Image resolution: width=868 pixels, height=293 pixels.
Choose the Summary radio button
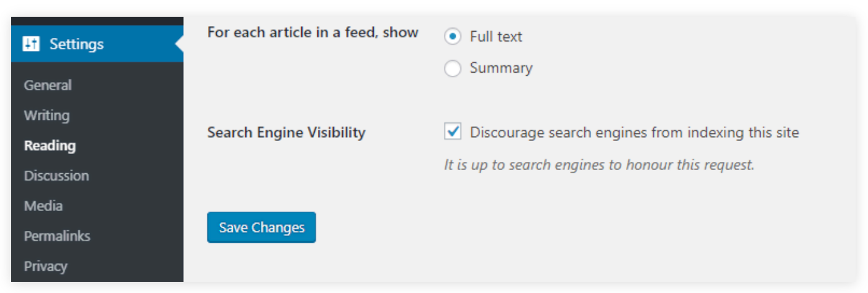point(453,68)
